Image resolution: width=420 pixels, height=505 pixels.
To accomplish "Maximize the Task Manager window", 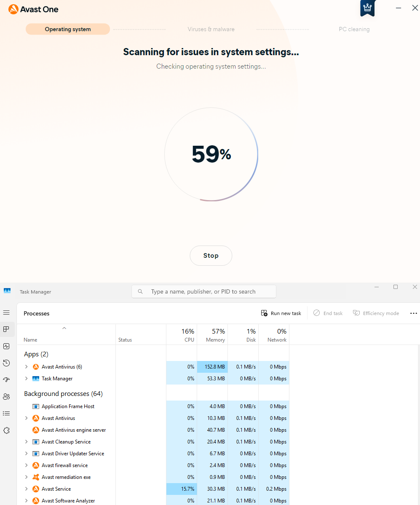I will (x=396, y=287).
